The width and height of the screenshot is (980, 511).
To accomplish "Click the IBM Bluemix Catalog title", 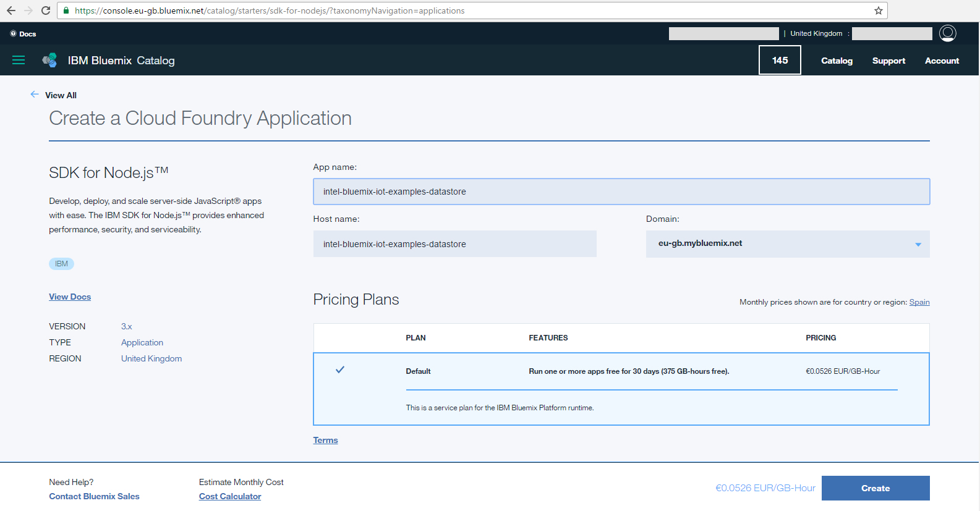I will [121, 61].
